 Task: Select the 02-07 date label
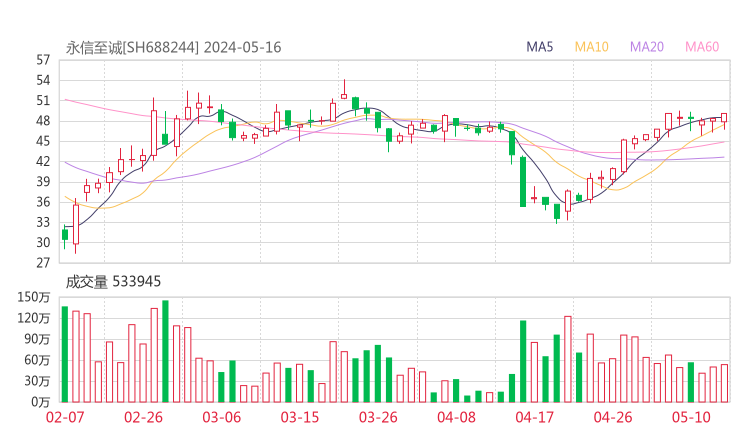(x=65, y=417)
